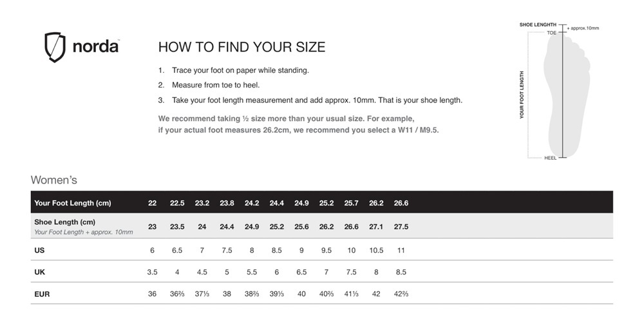
Task: Select the Shoe Length (cm) row header
Action: (64, 222)
